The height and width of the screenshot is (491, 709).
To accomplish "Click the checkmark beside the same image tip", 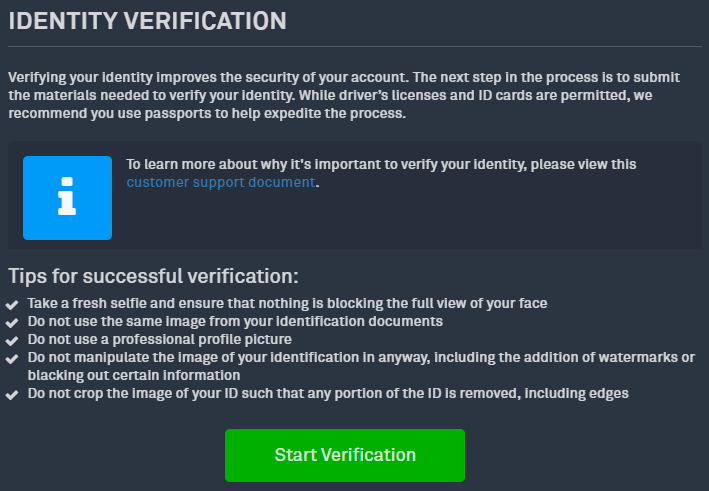I will click(x=12, y=322).
